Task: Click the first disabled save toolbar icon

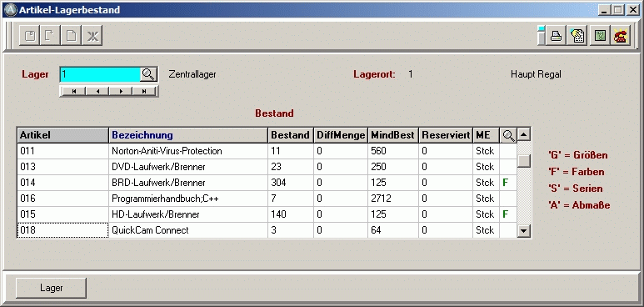Action: pos(29,36)
